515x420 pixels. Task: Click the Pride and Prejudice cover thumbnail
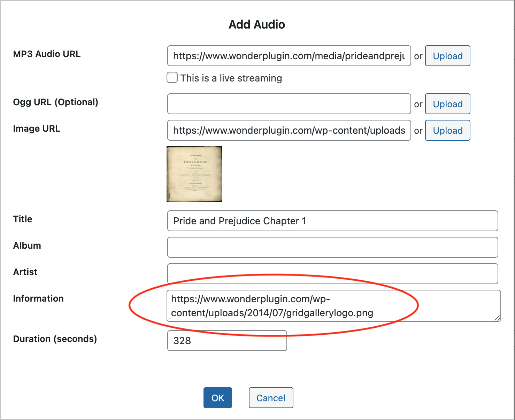click(x=194, y=174)
